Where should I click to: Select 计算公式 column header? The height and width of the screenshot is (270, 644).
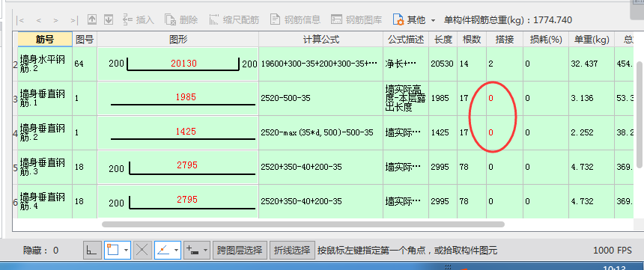click(321, 40)
